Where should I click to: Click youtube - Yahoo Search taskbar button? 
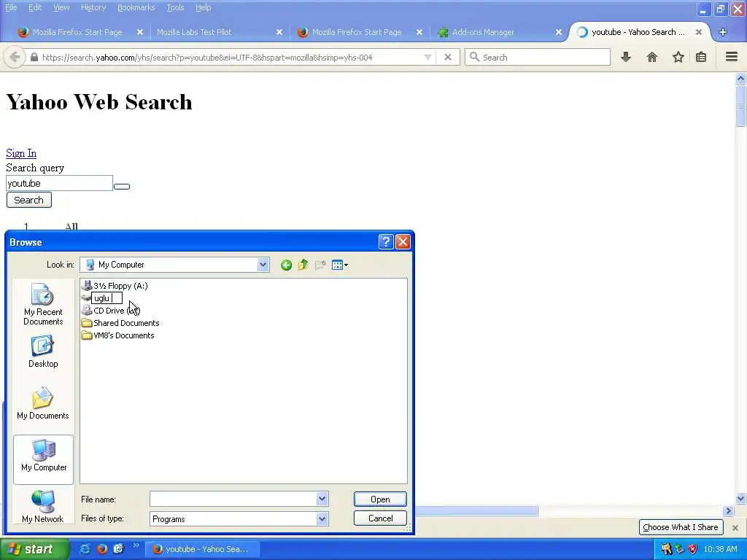click(x=202, y=549)
